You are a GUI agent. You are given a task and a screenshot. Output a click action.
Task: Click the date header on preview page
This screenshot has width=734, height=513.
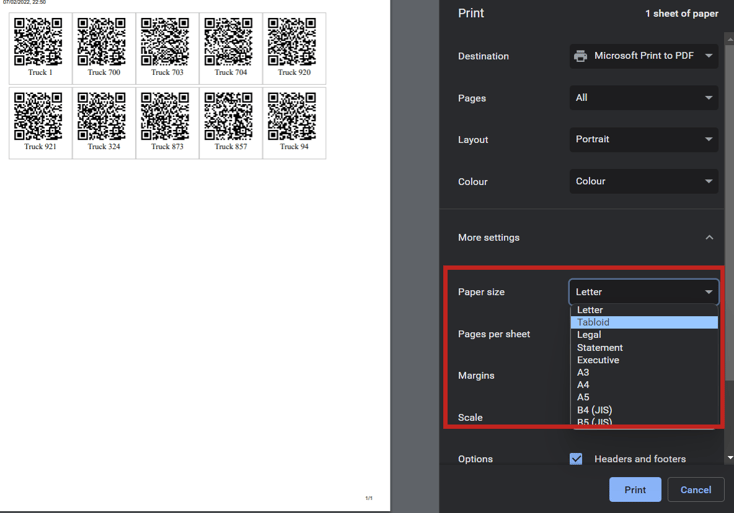click(x=24, y=2)
